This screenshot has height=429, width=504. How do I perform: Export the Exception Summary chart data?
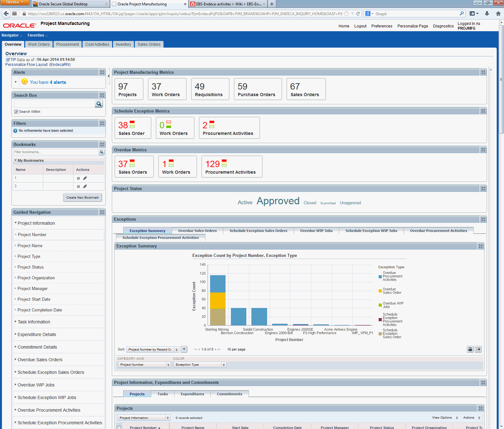(x=478, y=349)
